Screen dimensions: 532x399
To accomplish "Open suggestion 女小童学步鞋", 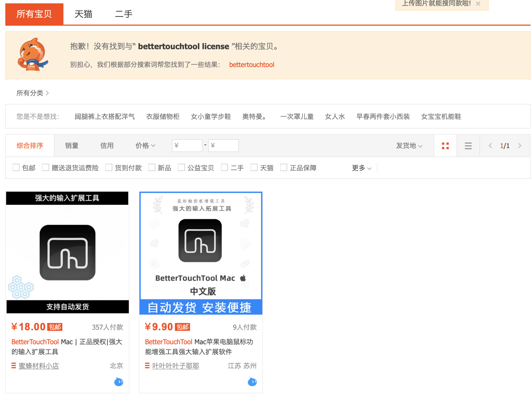I will tap(211, 117).
